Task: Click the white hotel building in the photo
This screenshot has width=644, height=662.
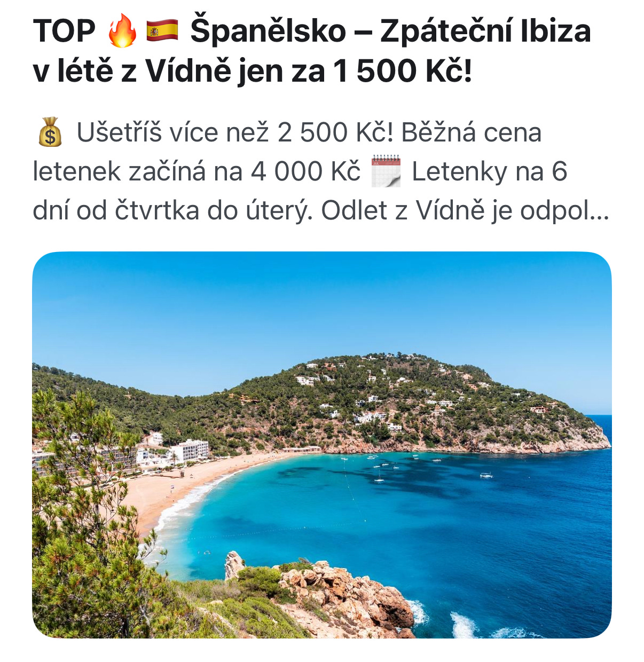Action: (190, 450)
